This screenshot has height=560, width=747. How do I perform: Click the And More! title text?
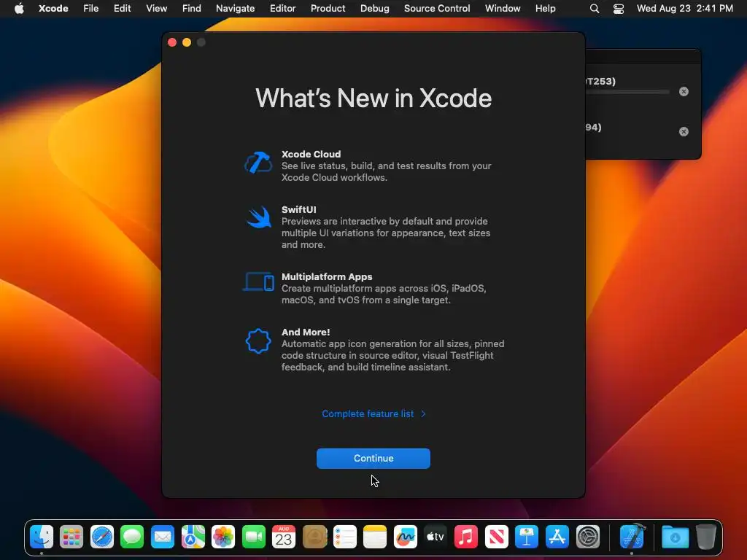[x=306, y=332]
